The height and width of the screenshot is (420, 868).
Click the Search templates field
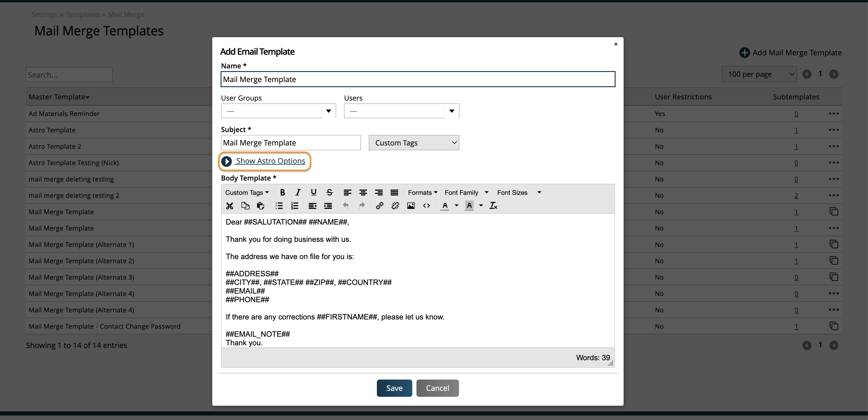(69, 74)
